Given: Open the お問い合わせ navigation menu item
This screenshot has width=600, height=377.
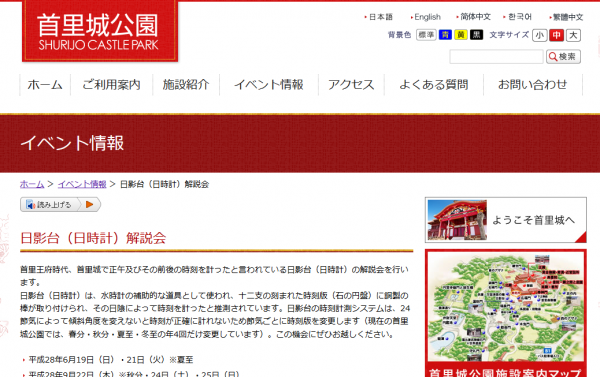Looking at the screenshot, I should (x=533, y=85).
